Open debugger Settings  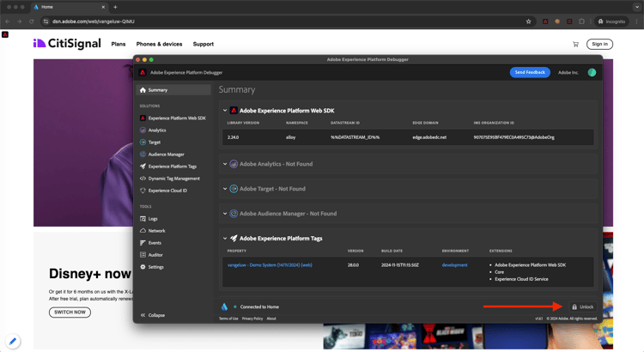click(155, 267)
